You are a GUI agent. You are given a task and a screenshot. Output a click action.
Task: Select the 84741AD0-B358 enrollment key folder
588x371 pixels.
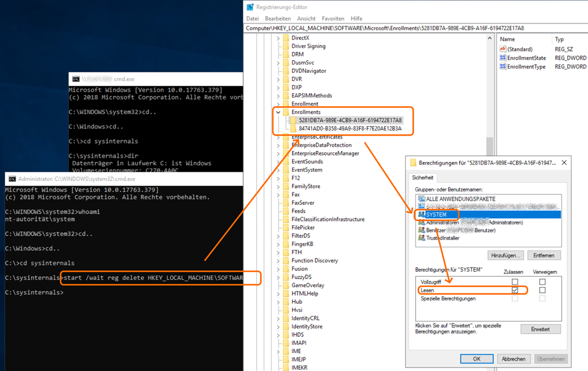(293, 129)
